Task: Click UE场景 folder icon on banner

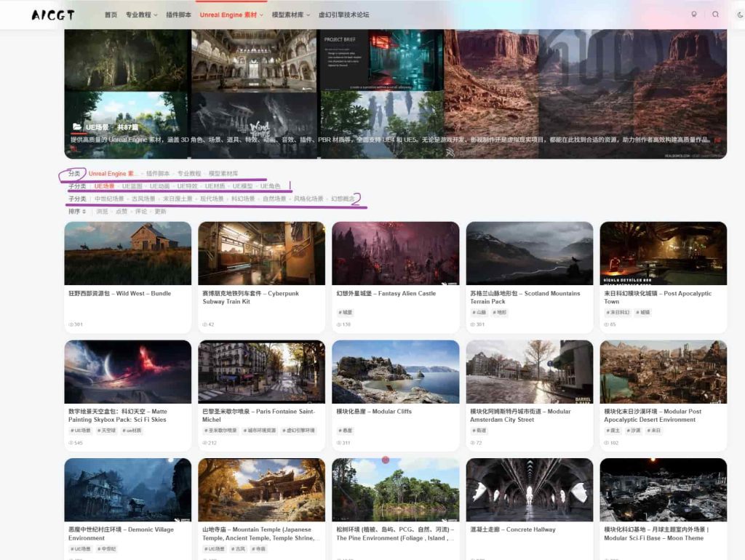Action: tap(77, 127)
